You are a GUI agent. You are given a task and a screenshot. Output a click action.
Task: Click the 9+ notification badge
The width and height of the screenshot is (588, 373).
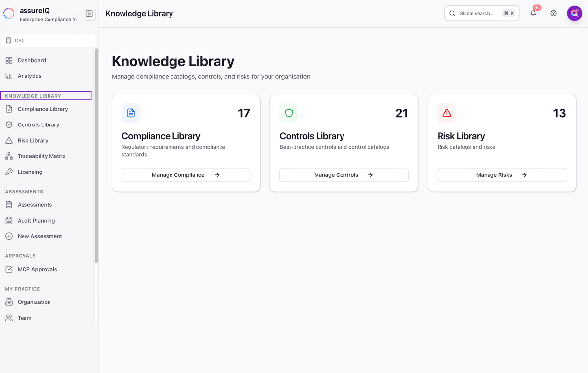pyautogui.click(x=537, y=8)
